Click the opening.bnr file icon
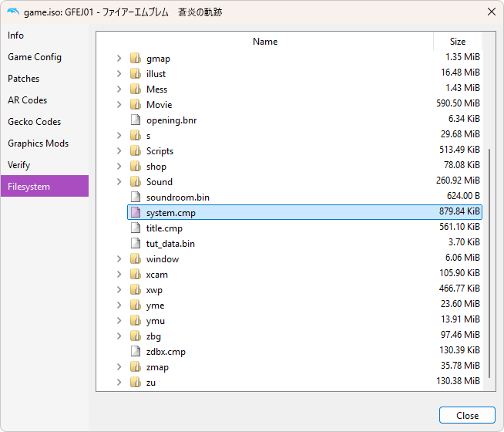The height and width of the screenshot is (432, 504). coord(136,120)
